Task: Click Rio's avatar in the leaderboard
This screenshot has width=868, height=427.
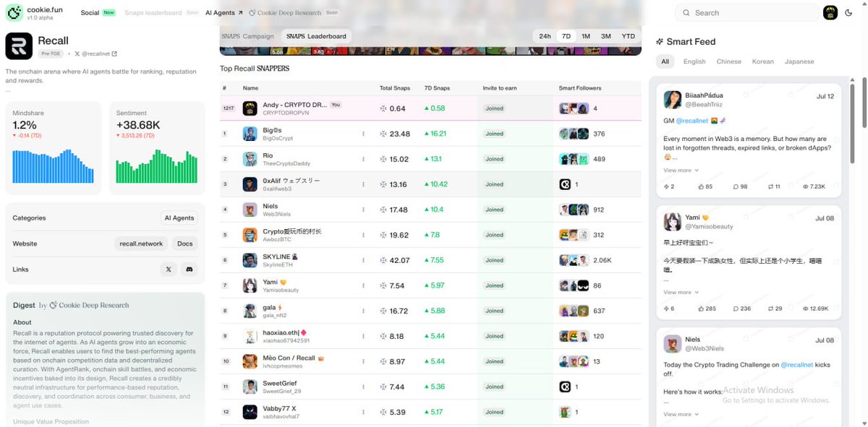Action: [x=250, y=159]
